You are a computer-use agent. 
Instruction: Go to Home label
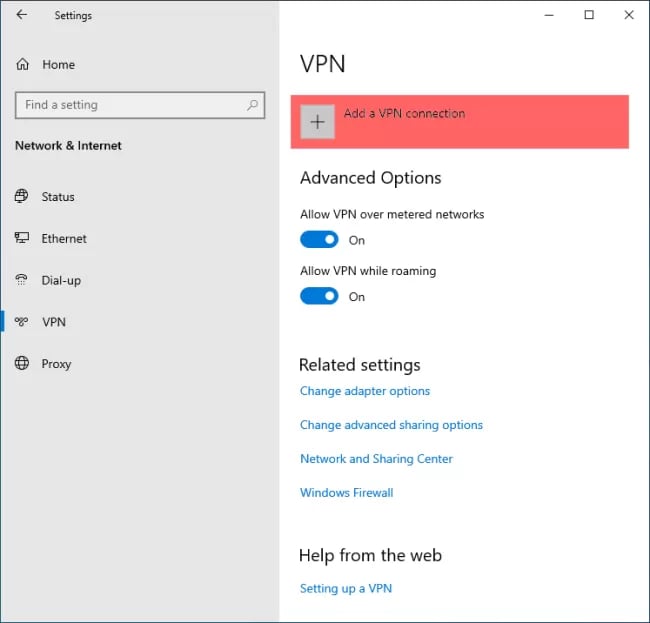58,65
